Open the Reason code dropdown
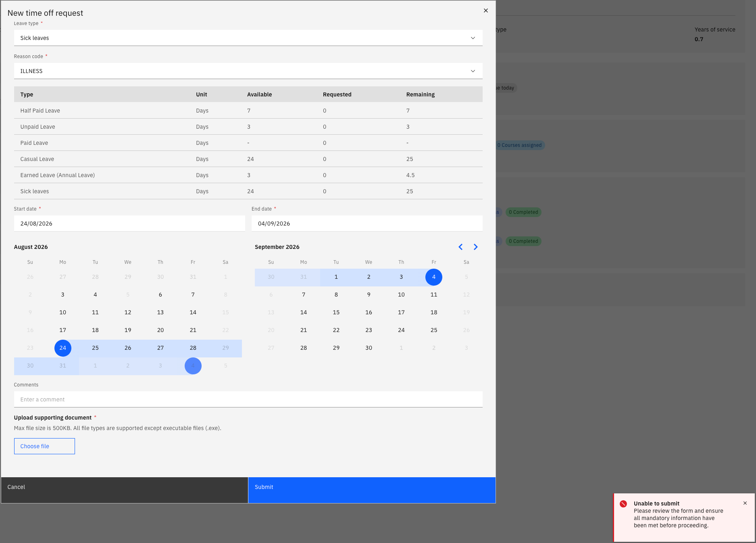Image resolution: width=756 pixels, height=543 pixels. click(x=248, y=71)
